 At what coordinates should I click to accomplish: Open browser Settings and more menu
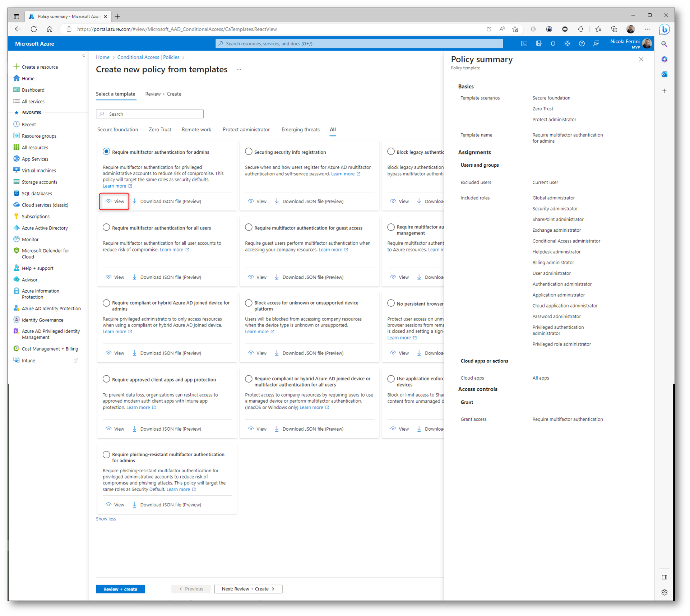point(647,29)
